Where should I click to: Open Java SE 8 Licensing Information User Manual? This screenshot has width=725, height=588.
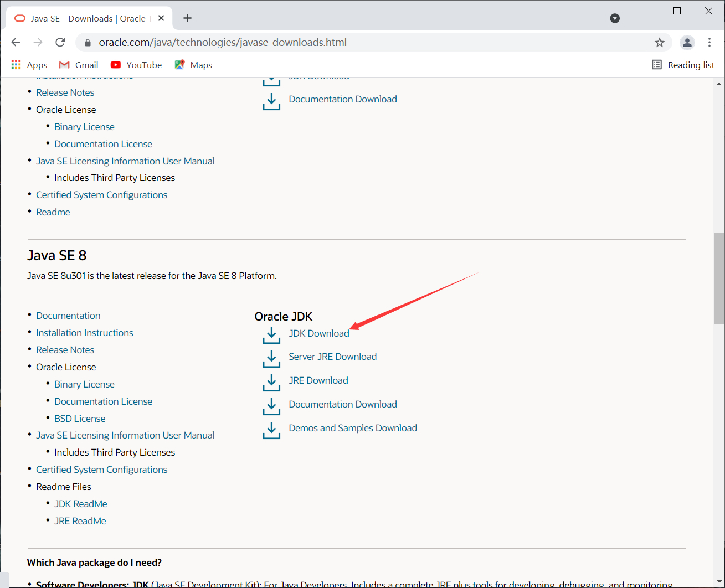[x=125, y=435]
